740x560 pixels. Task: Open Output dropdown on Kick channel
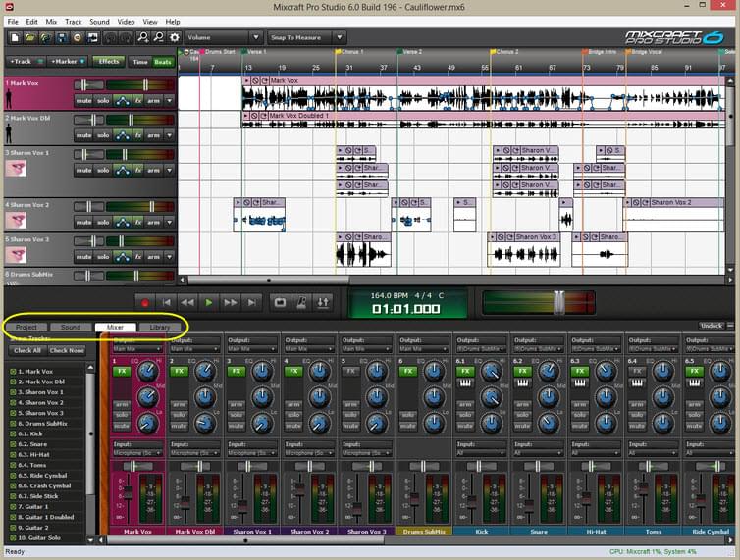point(481,348)
